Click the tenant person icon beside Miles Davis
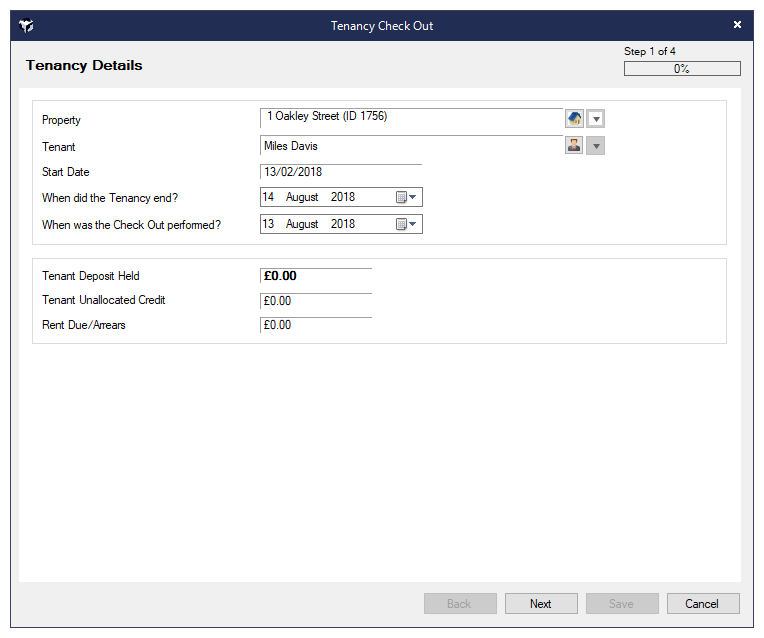 point(574,146)
